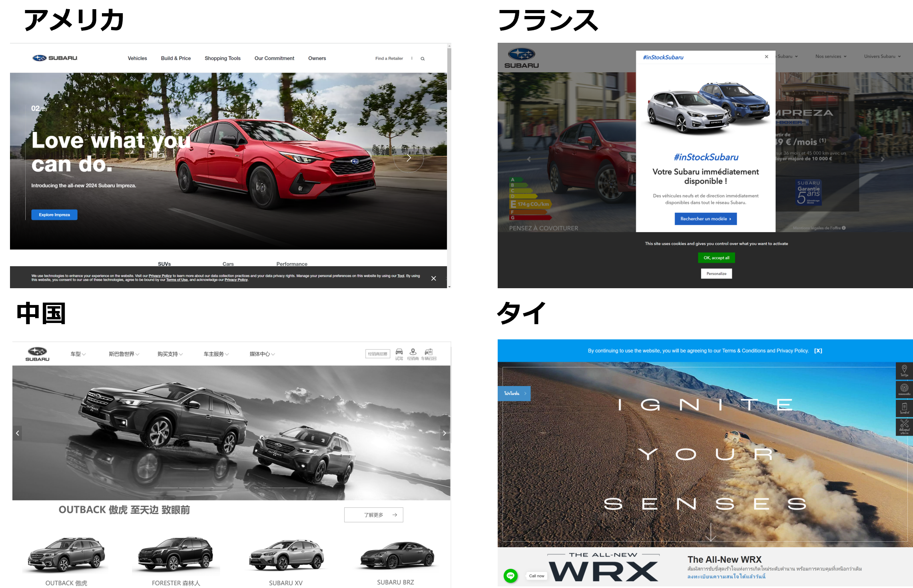The image size is (913, 588).
Task: Dismiss cookie notice on US Subaru site
Action: [x=433, y=277]
